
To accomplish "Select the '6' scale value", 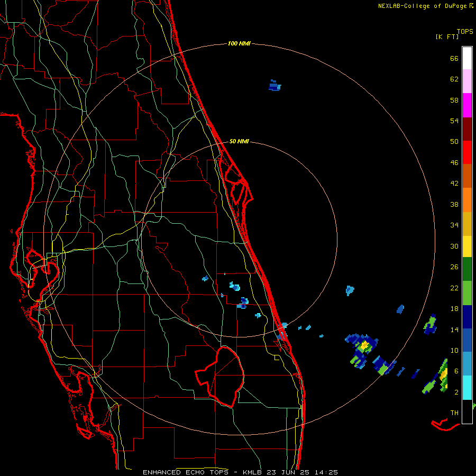I will click(456, 371).
